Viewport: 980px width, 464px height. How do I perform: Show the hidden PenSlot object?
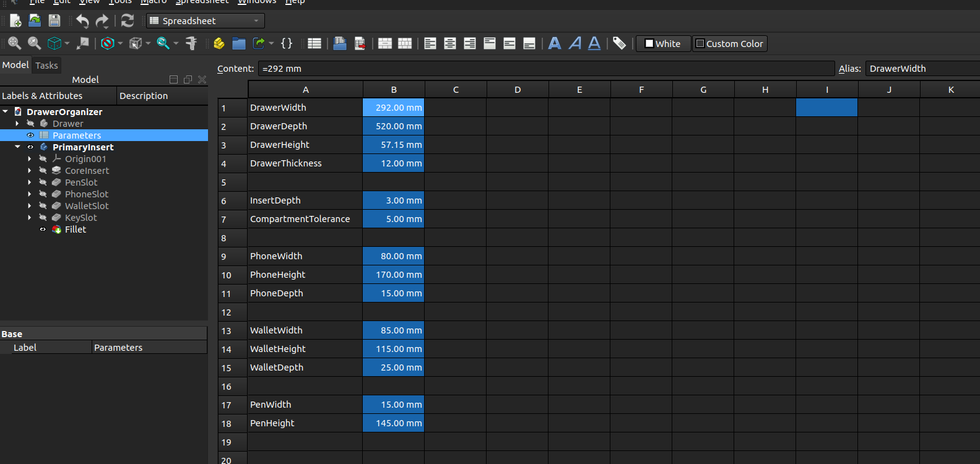pos(43,183)
